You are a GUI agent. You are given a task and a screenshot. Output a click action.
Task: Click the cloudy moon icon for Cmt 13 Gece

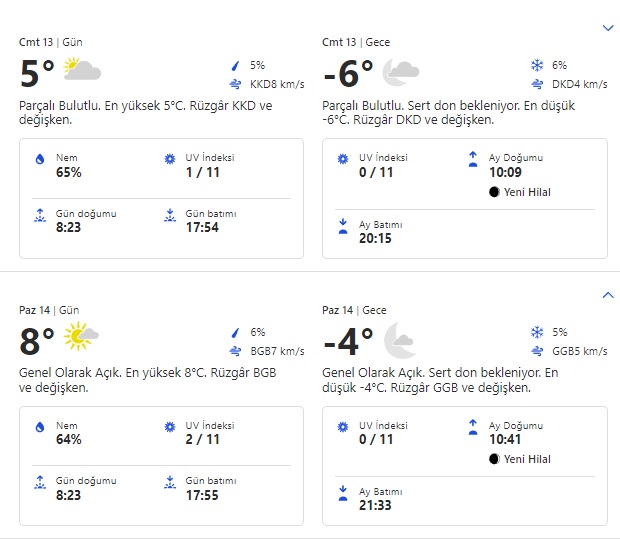tap(400, 70)
